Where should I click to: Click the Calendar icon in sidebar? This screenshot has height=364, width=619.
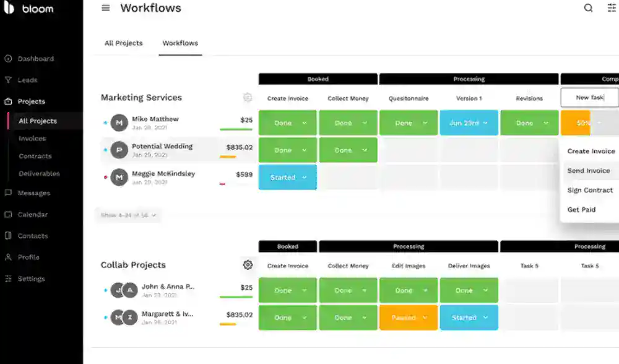8,214
